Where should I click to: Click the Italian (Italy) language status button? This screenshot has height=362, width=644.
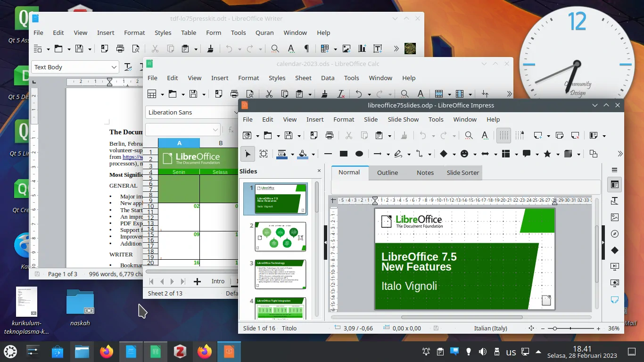click(x=491, y=328)
